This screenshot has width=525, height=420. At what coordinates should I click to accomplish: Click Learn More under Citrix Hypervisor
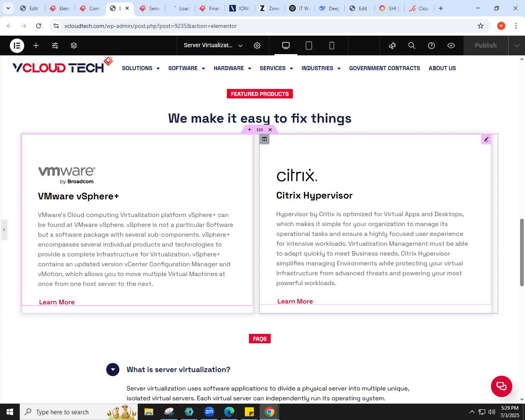[x=295, y=301]
